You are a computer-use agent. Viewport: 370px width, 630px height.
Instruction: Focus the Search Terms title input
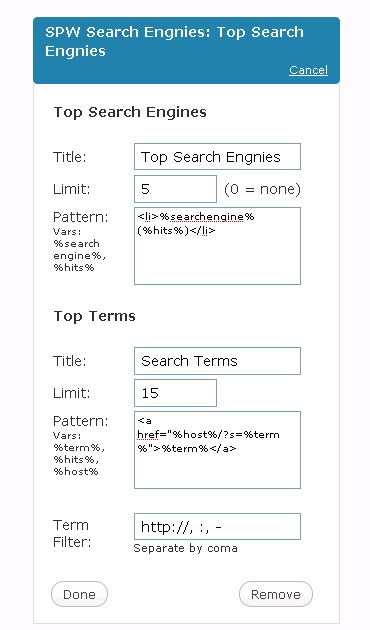click(x=217, y=361)
